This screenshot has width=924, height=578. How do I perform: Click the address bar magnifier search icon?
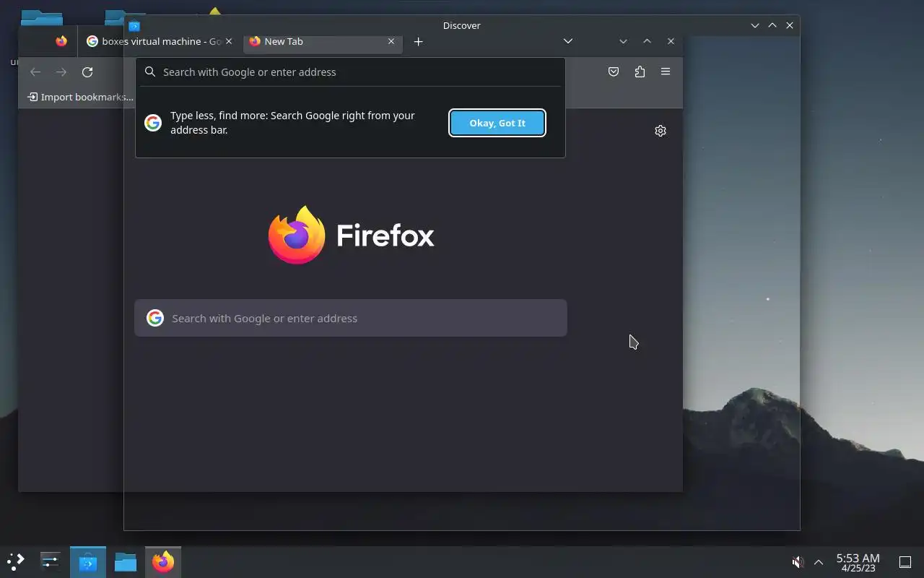[x=150, y=72]
